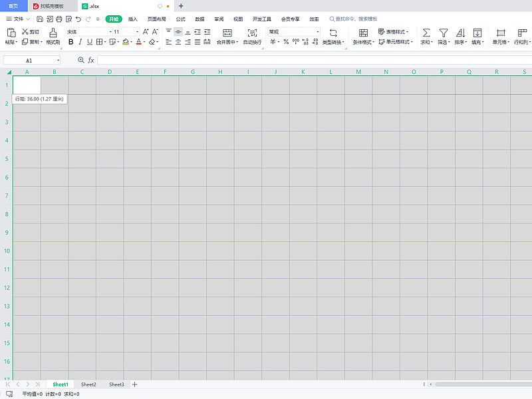Toggle vertical middle alignment
This screenshot has width=532, height=399.
click(178, 31)
